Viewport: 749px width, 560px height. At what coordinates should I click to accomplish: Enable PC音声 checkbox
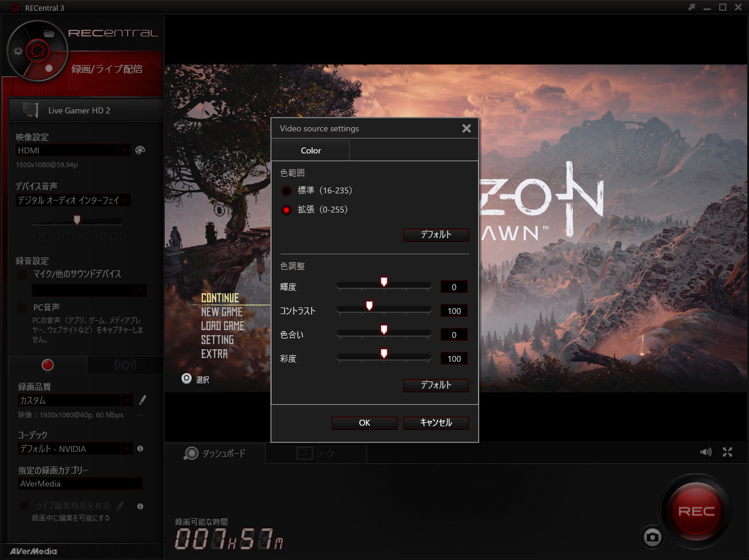[x=23, y=307]
